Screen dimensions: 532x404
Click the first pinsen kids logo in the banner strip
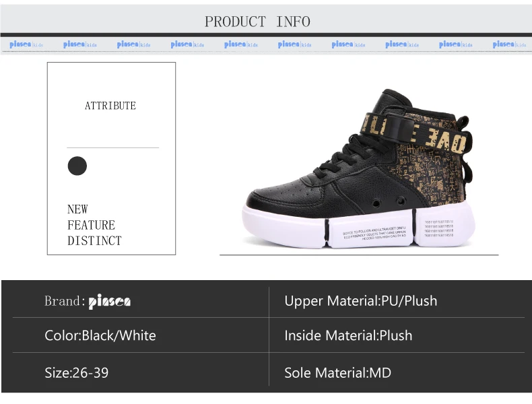(26, 44)
